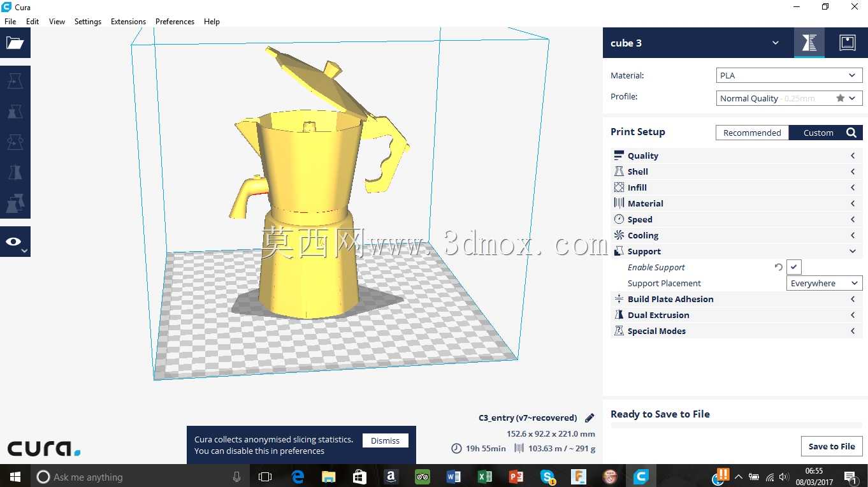Viewport: 868px width, 487px height.
Task: Open the settings search magnifier
Action: (851, 133)
